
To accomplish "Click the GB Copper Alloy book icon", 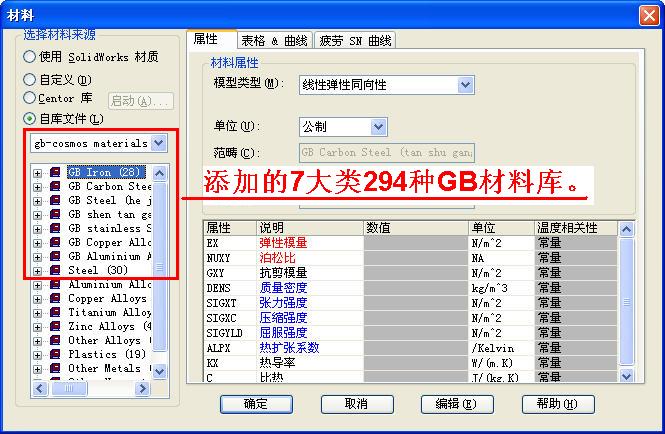I will [x=55, y=242].
